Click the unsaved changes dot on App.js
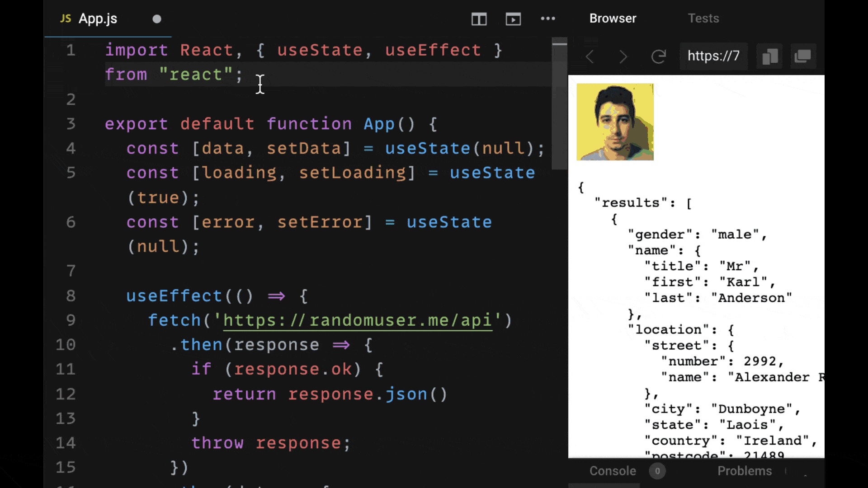The image size is (868, 488). point(157,19)
